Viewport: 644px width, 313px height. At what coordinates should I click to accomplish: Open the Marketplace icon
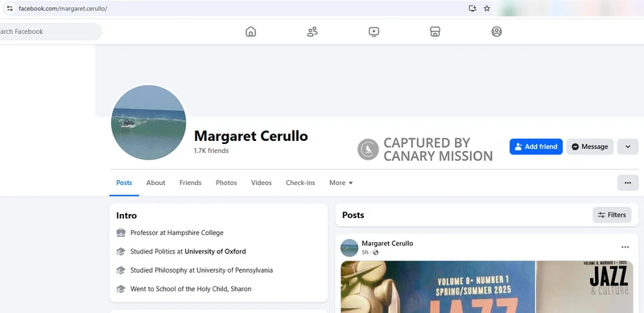click(x=435, y=31)
